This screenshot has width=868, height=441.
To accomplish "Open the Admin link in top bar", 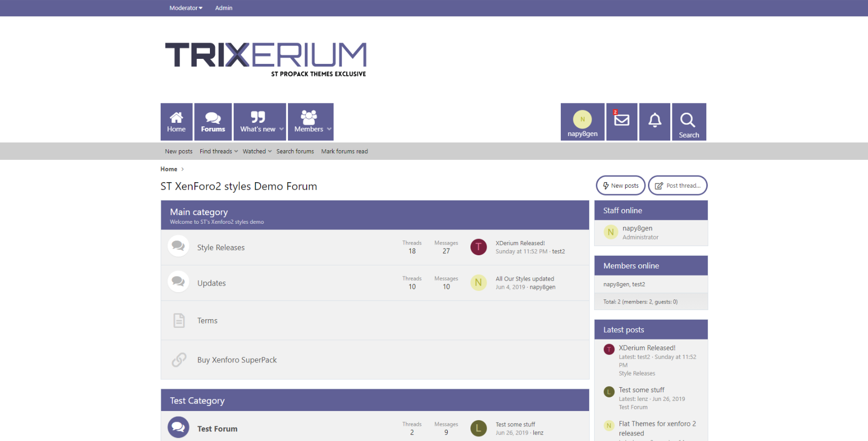I will point(224,8).
